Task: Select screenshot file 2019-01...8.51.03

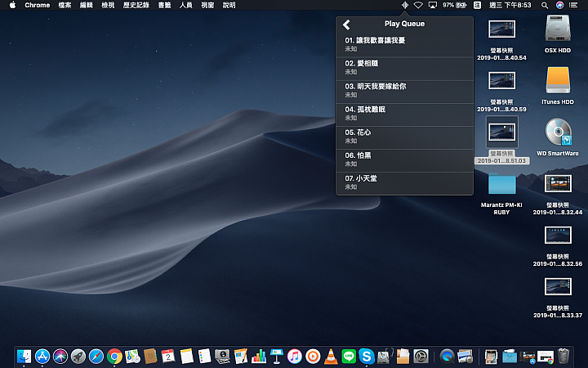Action: [501, 132]
